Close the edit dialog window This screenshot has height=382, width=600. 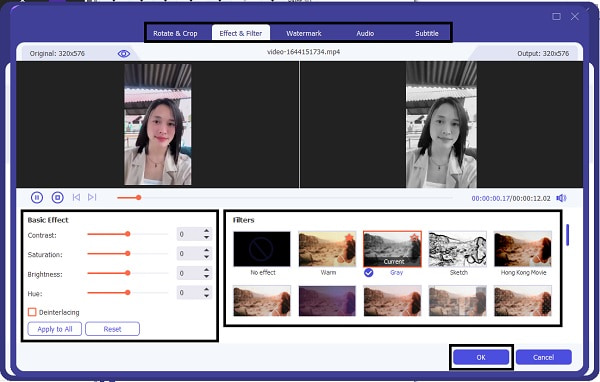click(575, 16)
